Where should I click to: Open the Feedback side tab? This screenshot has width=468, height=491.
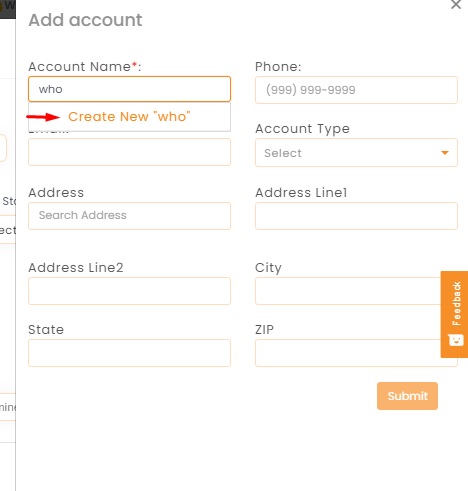pyautogui.click(x=454, y=314)
